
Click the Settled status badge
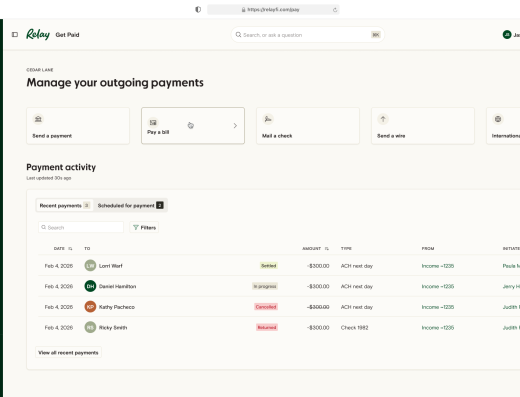[269, 266]
